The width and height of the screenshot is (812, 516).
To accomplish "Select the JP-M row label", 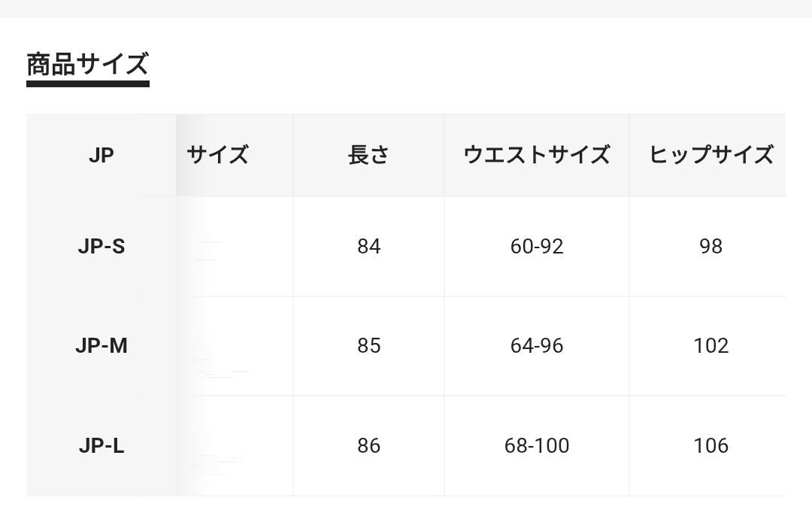I will click(x=101, y=345).
